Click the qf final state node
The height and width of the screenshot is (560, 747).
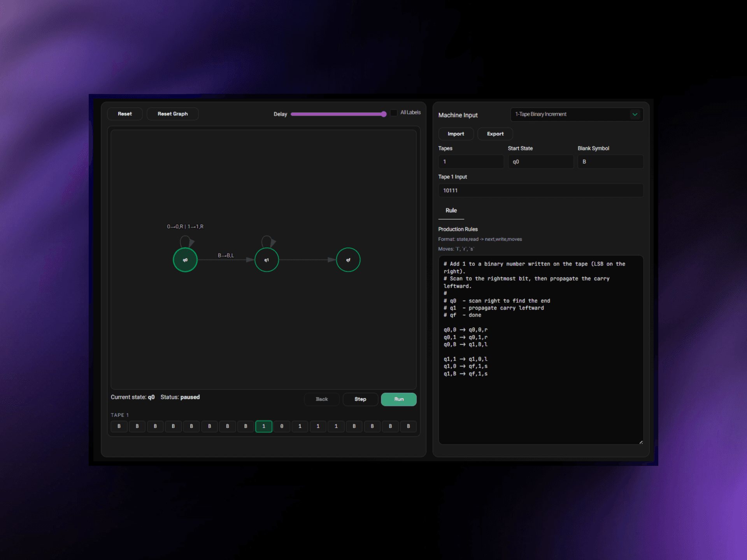pos(348,260)
